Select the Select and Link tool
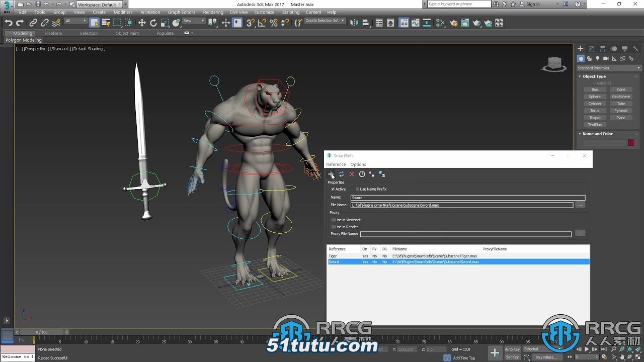Viewport: 644px width, 362px height. click(33, 23)
